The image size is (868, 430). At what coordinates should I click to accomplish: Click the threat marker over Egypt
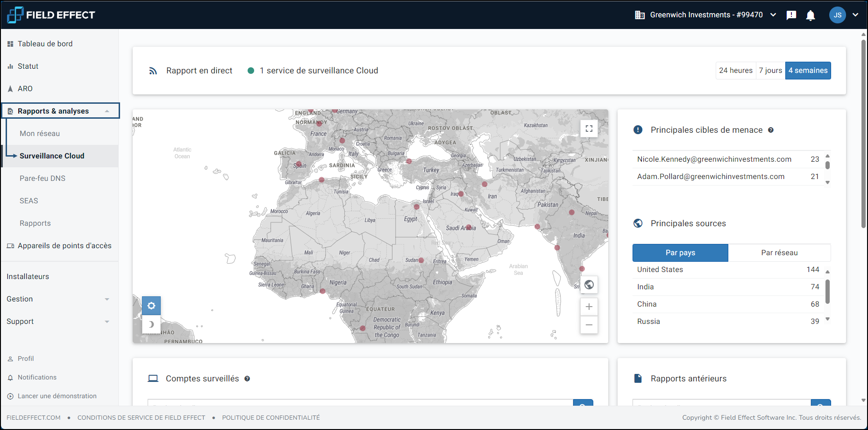pyautogui.click(x=416, y=207)
